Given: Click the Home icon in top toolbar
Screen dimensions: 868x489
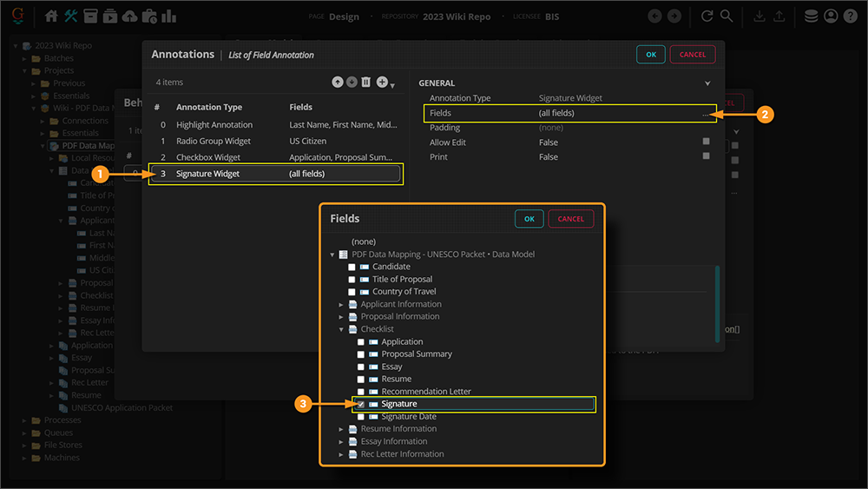Looking at the screenshot, I should pos(51,17).
